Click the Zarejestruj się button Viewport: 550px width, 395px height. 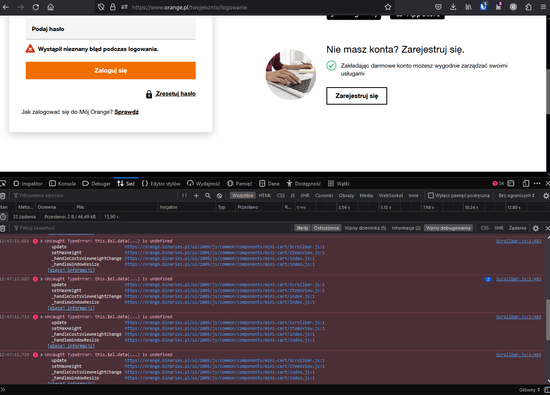point(356,96)
